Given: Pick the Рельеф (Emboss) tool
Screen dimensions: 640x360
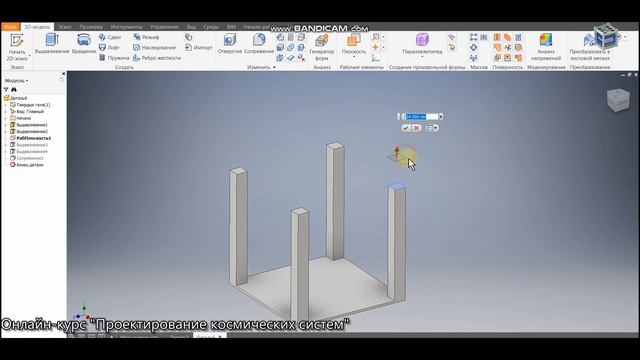Looking at the screenshot, I should pos(146,37).
